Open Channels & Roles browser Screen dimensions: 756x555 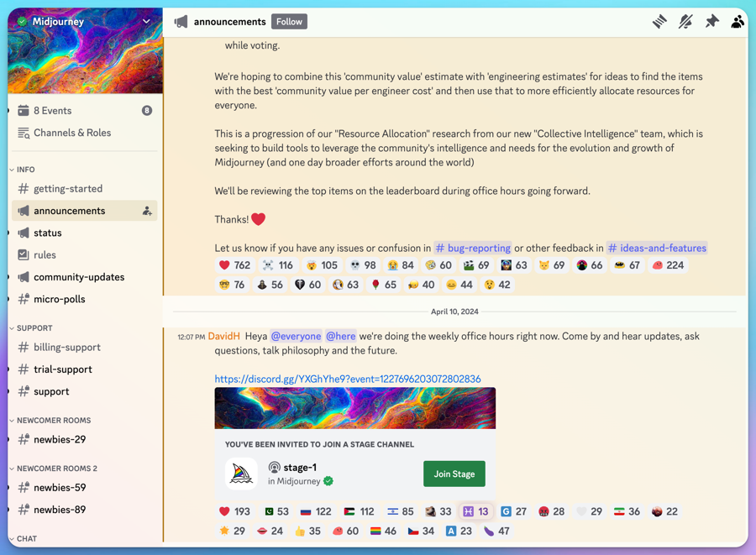(72, 133)
